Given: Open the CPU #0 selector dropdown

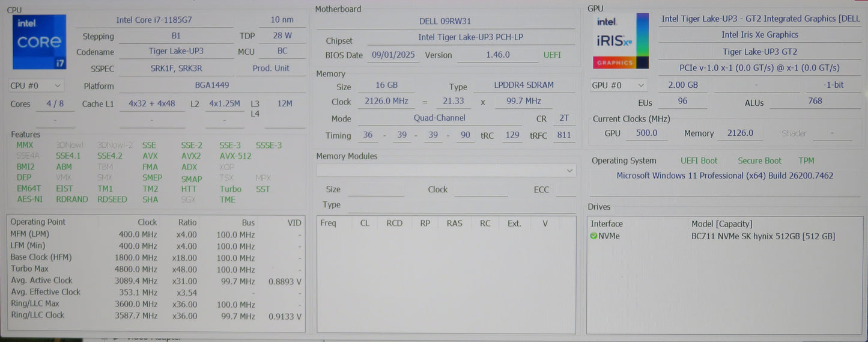Looking at the screenshot, I should (36, 86).
